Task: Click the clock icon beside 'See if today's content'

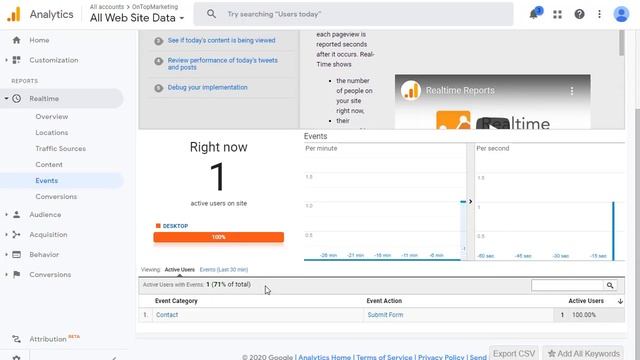Action: coord(159,41)
